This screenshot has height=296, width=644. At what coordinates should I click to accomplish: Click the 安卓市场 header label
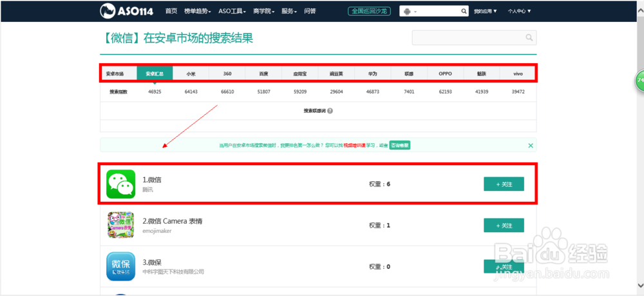click(115, 74)
